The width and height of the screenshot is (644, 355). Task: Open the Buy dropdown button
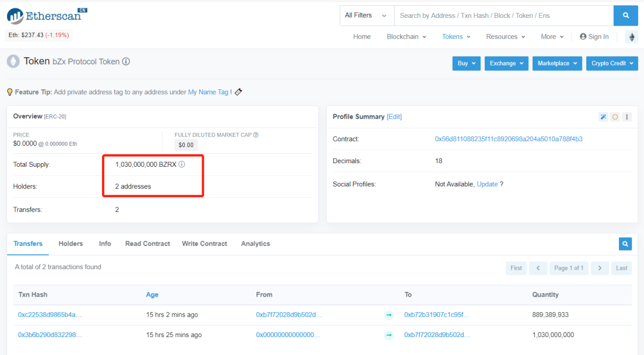pyautogui.click(x=466, y=63)
